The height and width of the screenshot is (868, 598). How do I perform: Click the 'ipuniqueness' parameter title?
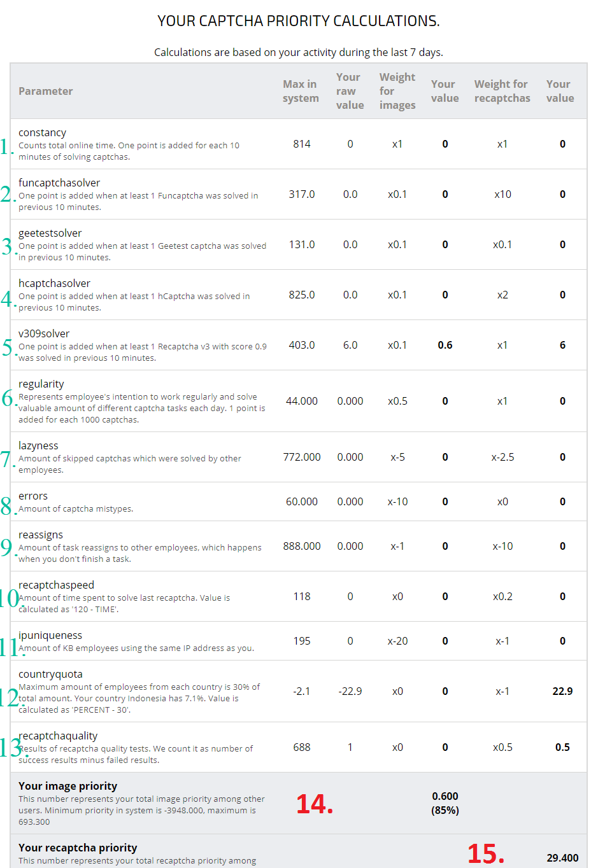pyautogui.click(x=50, y=635)
